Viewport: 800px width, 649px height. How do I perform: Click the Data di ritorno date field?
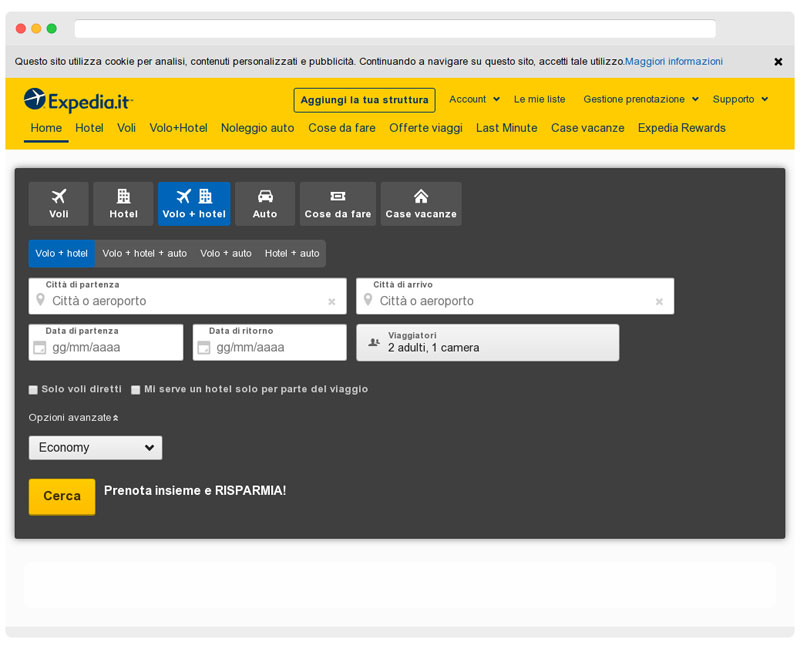click(x=270, y=342)
